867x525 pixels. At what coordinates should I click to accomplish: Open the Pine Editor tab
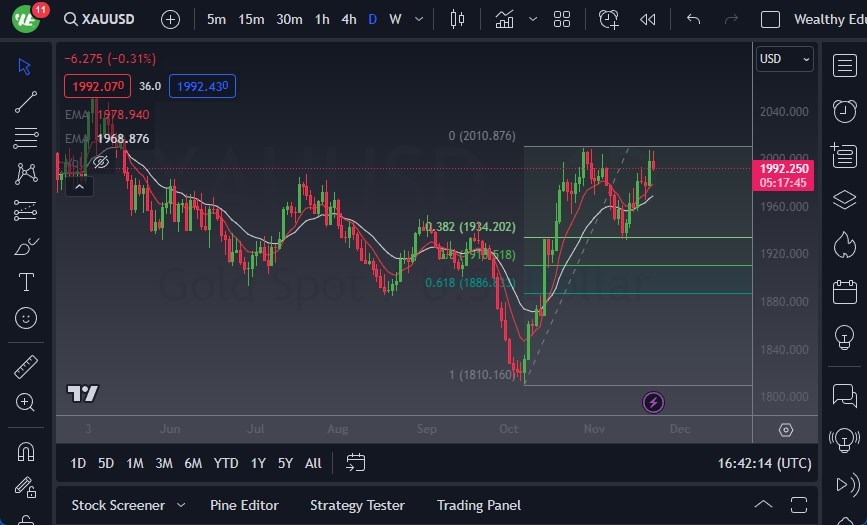point(244,505)
